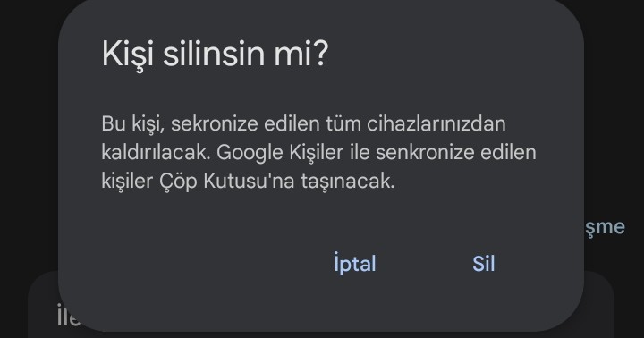Click the word "kaldırılacak" in the message
The height and width of the screenshot is (338, 644).
pyautogui.click(x=156, y=152)
